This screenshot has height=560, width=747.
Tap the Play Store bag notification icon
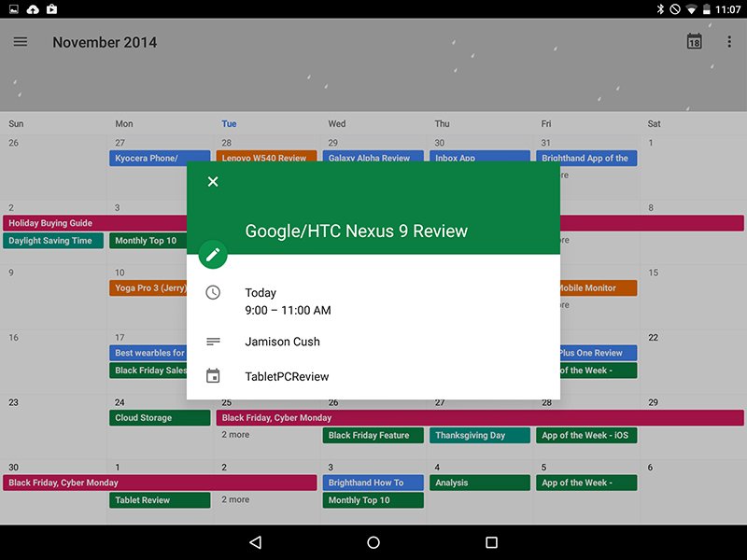[x=52, y=9]
